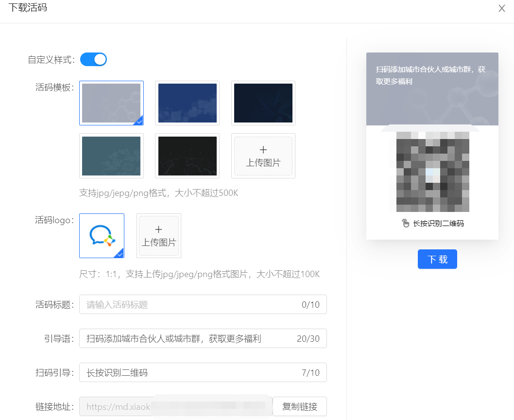514x420 pixels.
Task: Download the code with 下载 button
Action: (x=437, y=259)
